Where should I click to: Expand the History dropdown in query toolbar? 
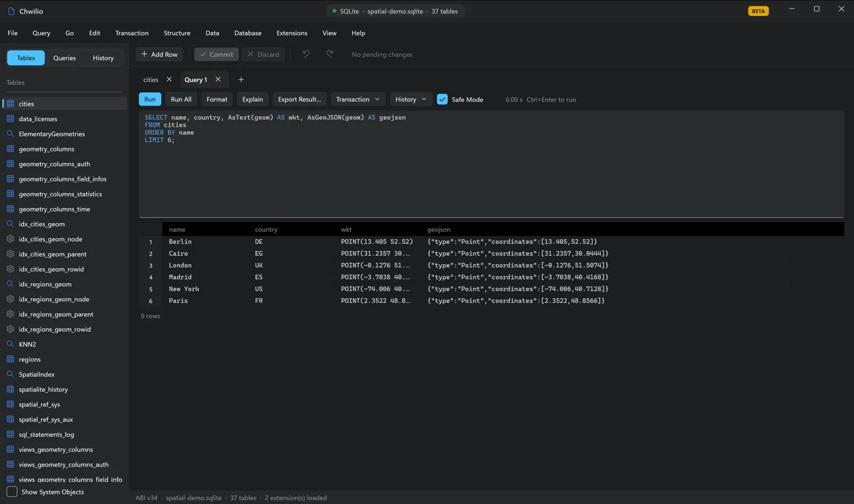(410, 99)
